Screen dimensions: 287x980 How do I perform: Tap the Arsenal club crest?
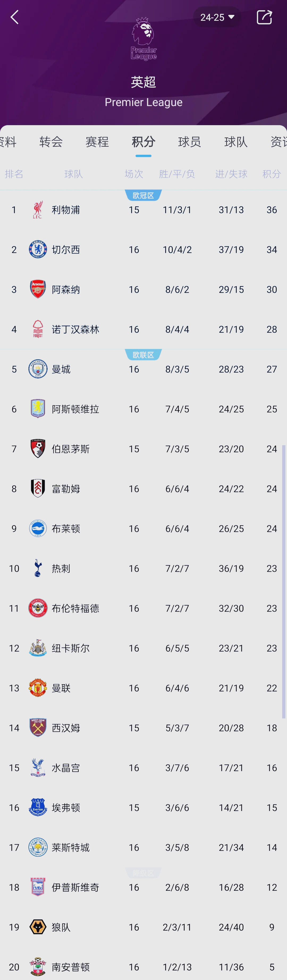38,289
